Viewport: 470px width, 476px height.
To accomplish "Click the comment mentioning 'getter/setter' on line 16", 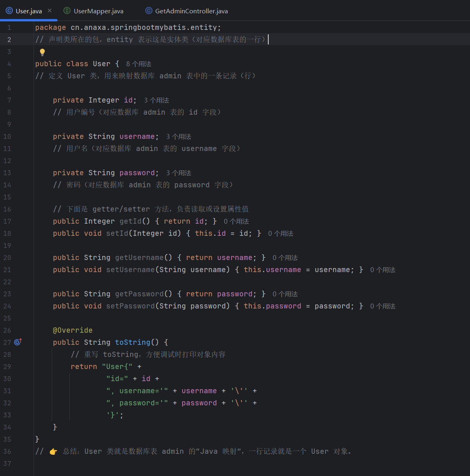I will coord(151,209).
